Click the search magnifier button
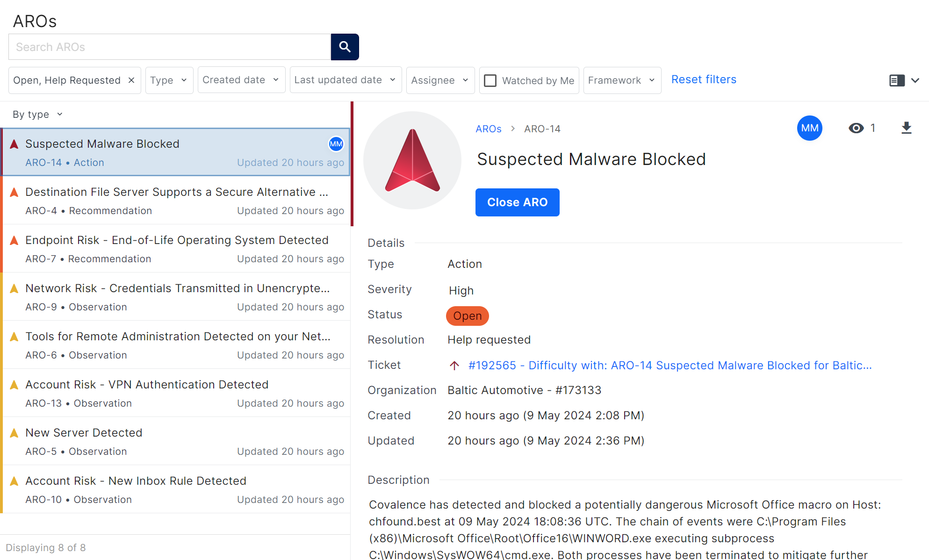 coord(345,47)
